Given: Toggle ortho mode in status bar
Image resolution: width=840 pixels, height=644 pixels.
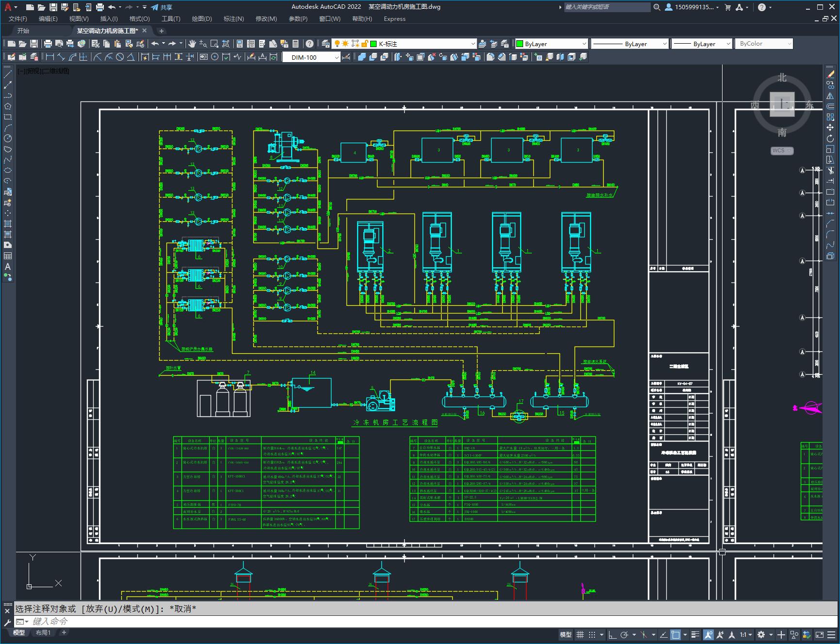Looking at the screenshot, I should pos(612,634).
